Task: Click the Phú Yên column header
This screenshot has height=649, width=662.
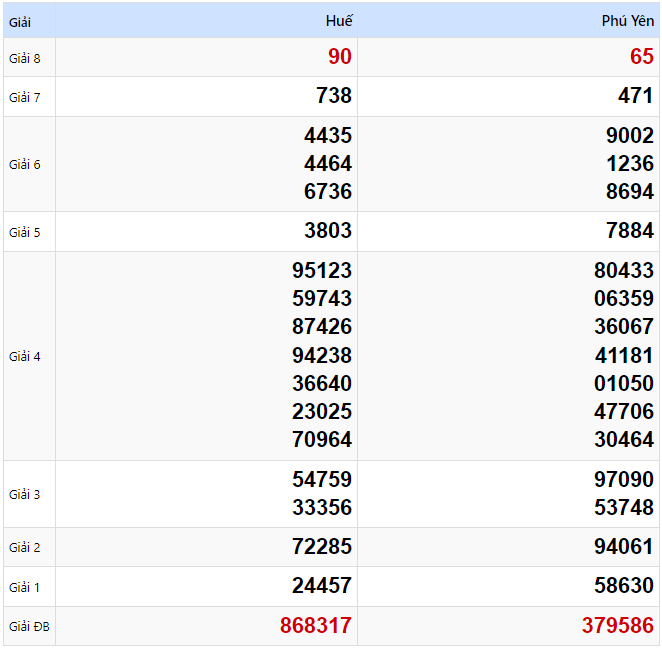Action: 628,21
